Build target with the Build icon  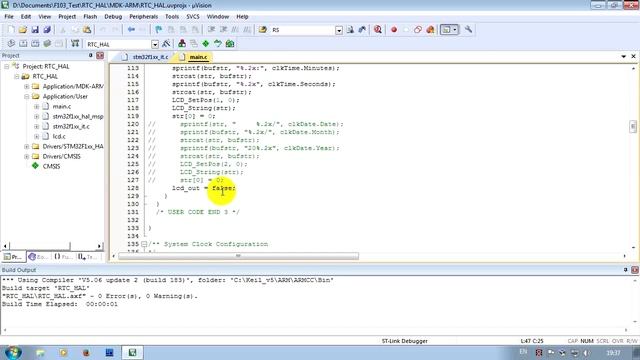(x=23, y=44)
